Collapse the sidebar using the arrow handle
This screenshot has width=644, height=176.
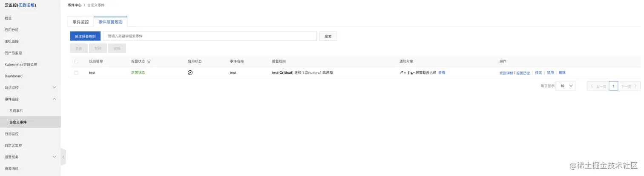[x=63, y=157]
